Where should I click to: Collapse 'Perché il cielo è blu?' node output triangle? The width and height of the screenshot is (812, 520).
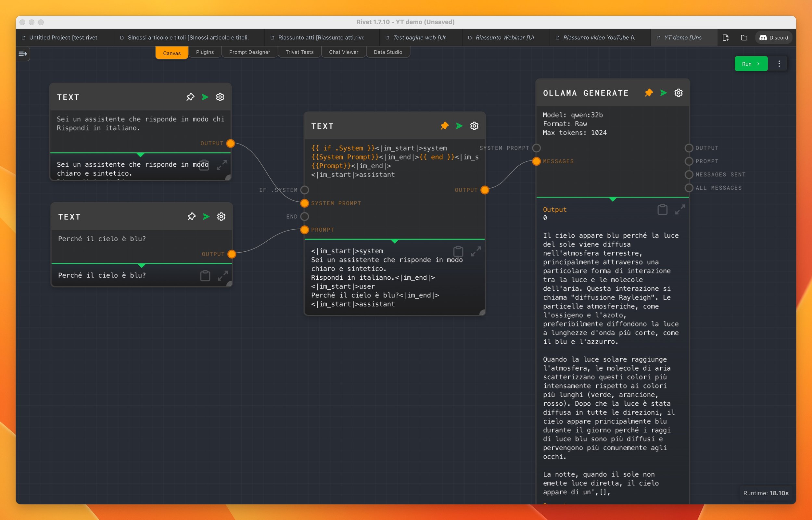coord(142,265)
